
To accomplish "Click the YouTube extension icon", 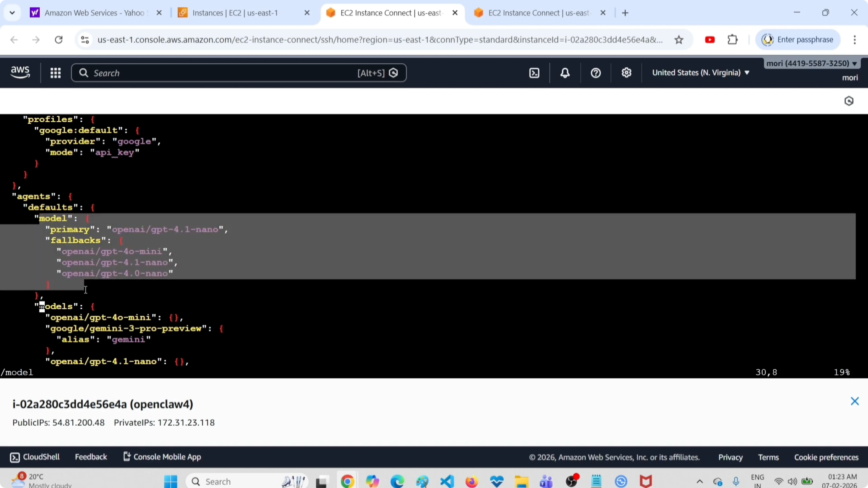I will point(710,40).
